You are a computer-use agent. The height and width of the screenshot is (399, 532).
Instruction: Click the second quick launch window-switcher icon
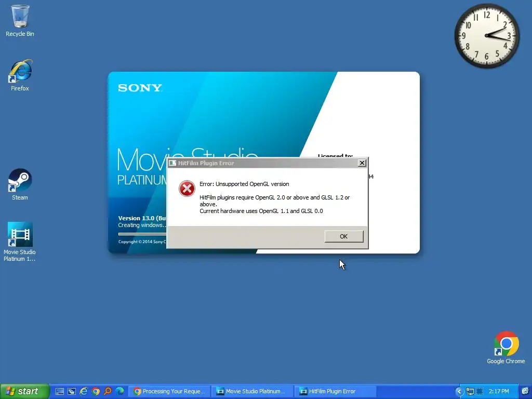click(x=72, y=392)
